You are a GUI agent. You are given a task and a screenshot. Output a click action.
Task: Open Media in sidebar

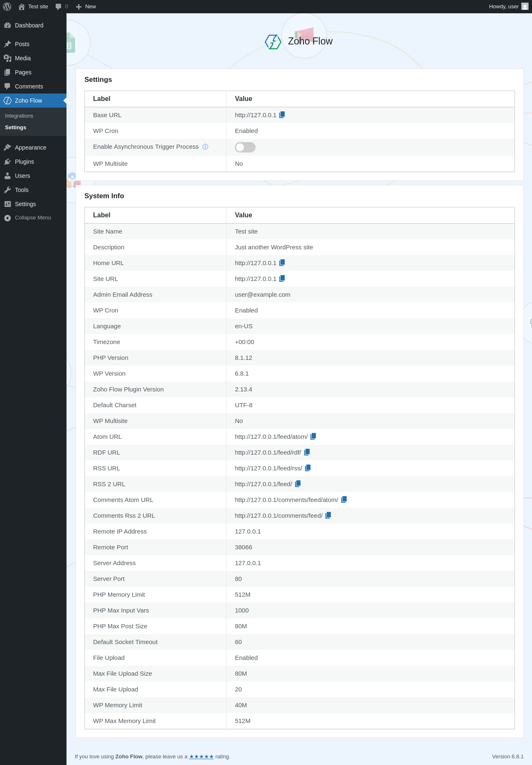33,58
